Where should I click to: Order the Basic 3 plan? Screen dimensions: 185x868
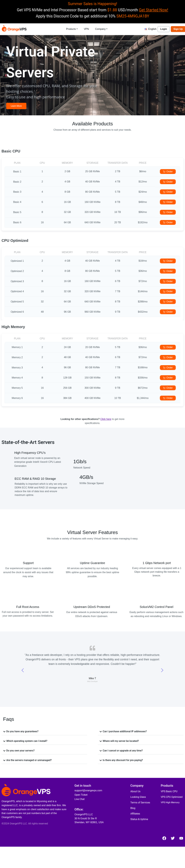point(168,192)
